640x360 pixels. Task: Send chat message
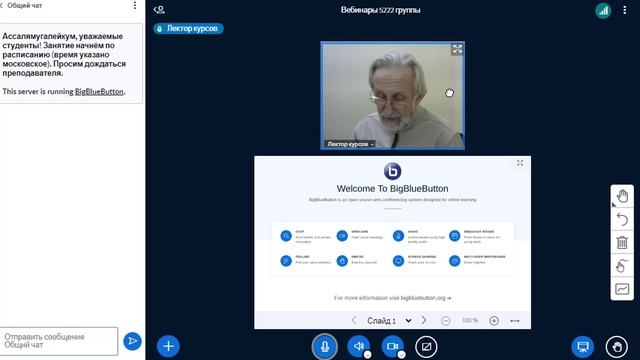[x=132, y=341]
